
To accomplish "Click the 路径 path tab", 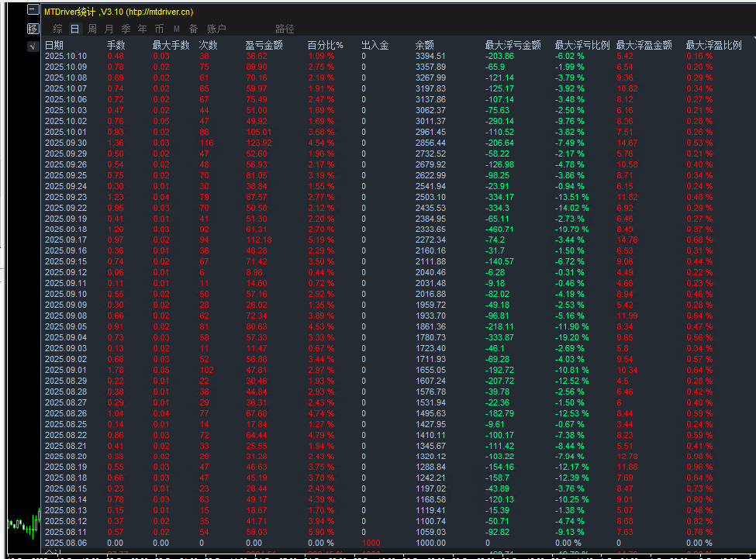I will [285, 29].
